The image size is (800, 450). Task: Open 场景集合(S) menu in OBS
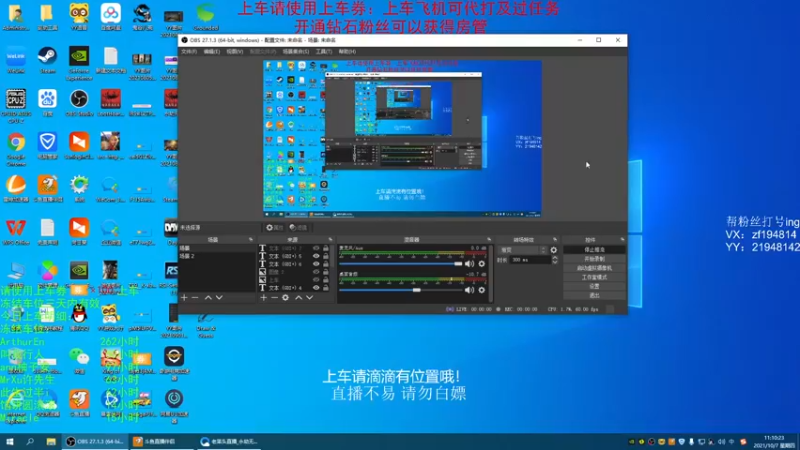click(295, 52)
